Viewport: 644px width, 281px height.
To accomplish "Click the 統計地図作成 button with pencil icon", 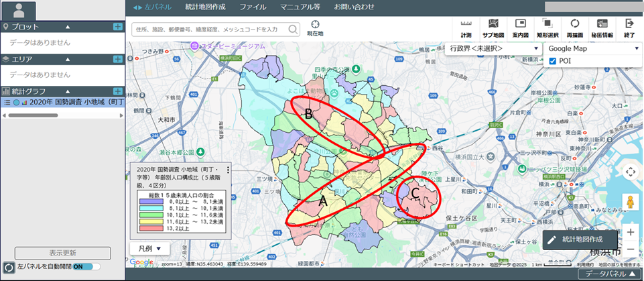I will (580, 239).
